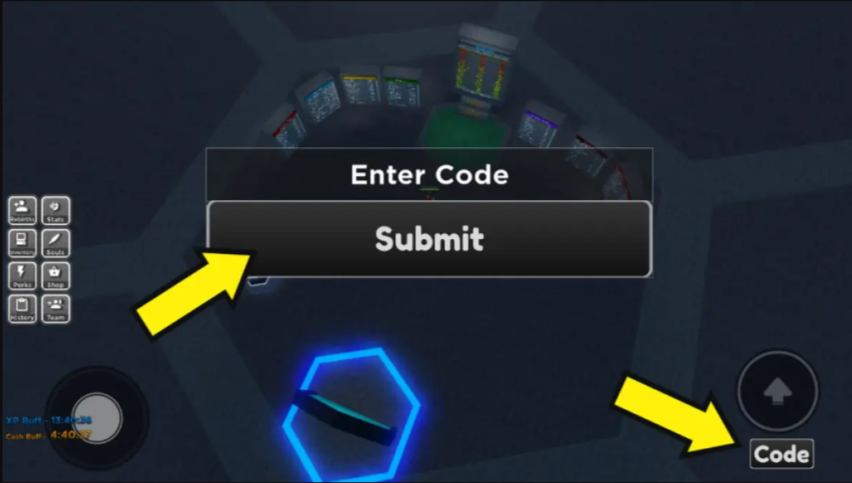The height and width of the screenshot is (483, 852).
Task: Click the Enter Code text field
Action: click(x=429, y=174)
